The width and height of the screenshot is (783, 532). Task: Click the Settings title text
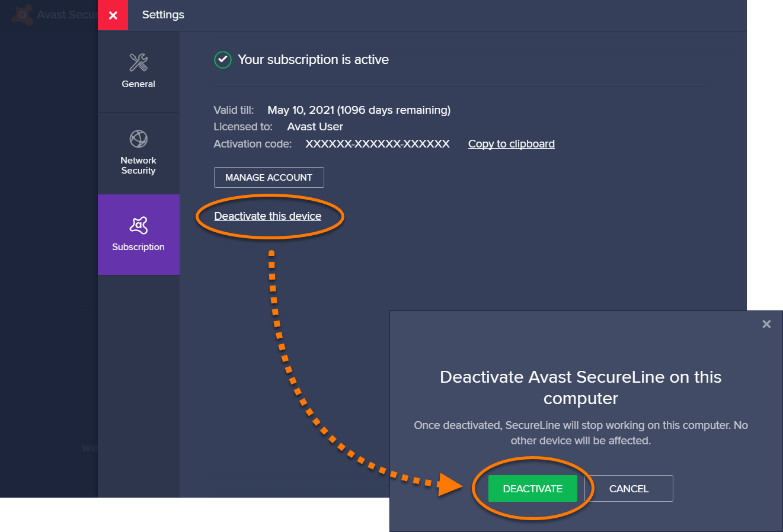point(163,15)
